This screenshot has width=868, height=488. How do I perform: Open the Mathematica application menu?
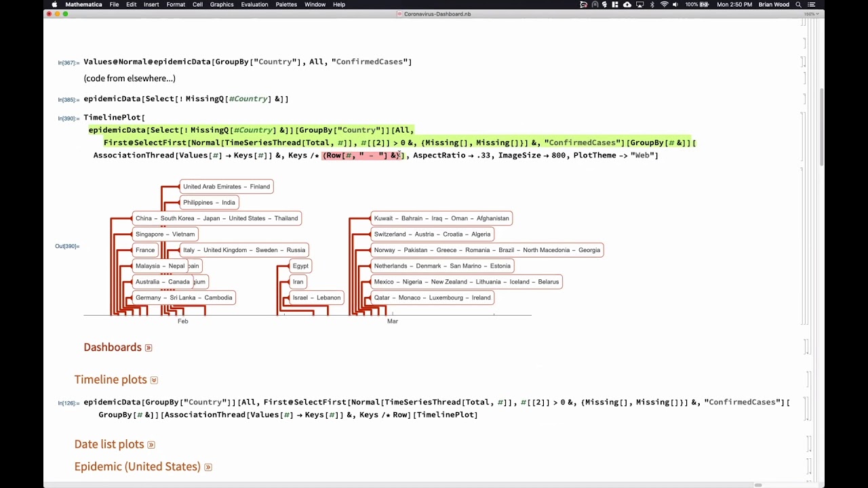coord(83,4)
